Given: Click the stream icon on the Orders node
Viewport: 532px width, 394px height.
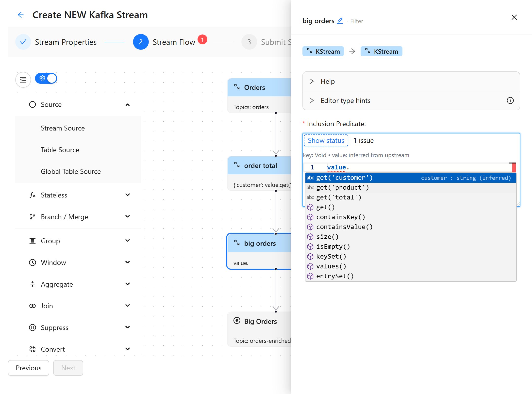Looking at the screenshot, I should [x=237, y=87].
